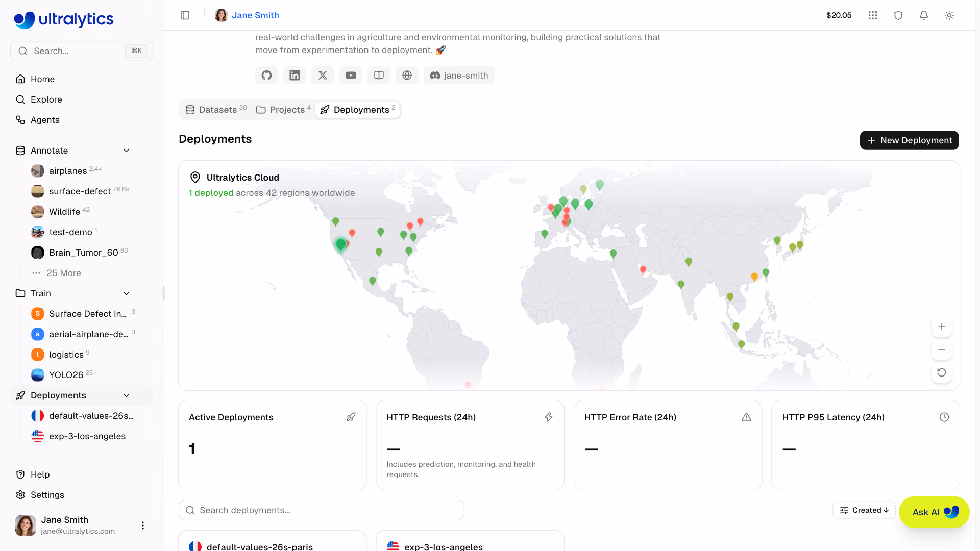The height and width of the screenshot is (551, 980).
Task: Go to Home in sidebar
Action: pos(82,79)
